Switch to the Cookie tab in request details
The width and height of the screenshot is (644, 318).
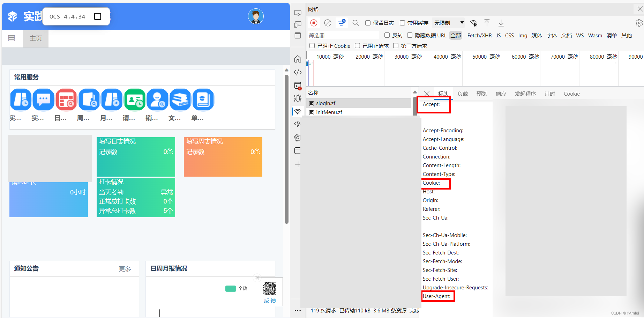[x=572, y=94]
